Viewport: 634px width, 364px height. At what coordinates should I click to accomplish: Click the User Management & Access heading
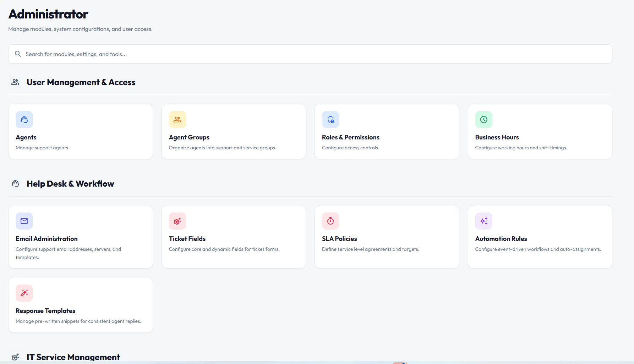81,82
